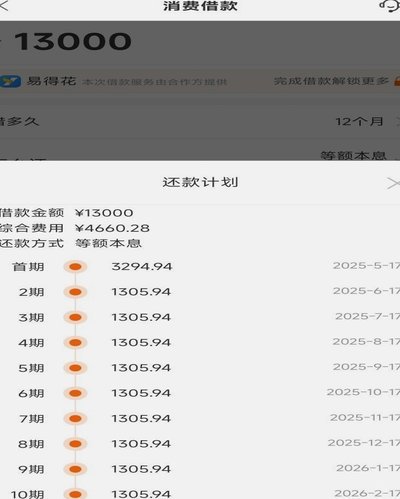
Task: Select the orange marker for 8期
Action: point(75,444)
